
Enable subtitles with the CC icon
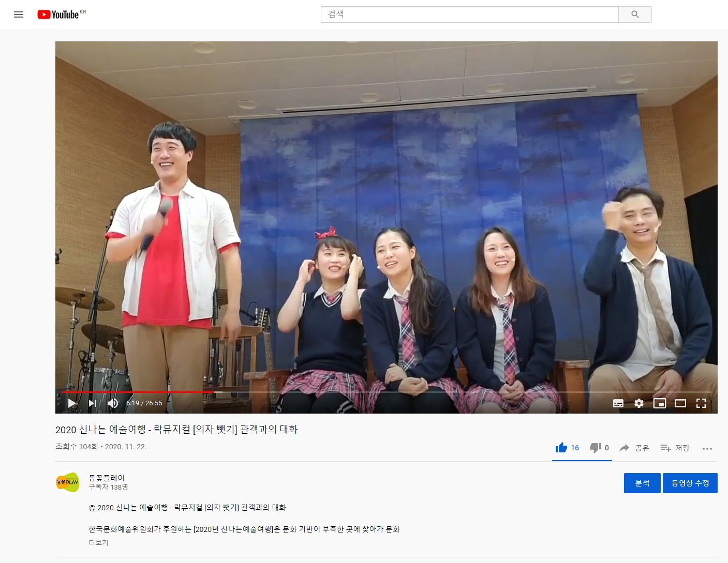click(x=618, y=403)
